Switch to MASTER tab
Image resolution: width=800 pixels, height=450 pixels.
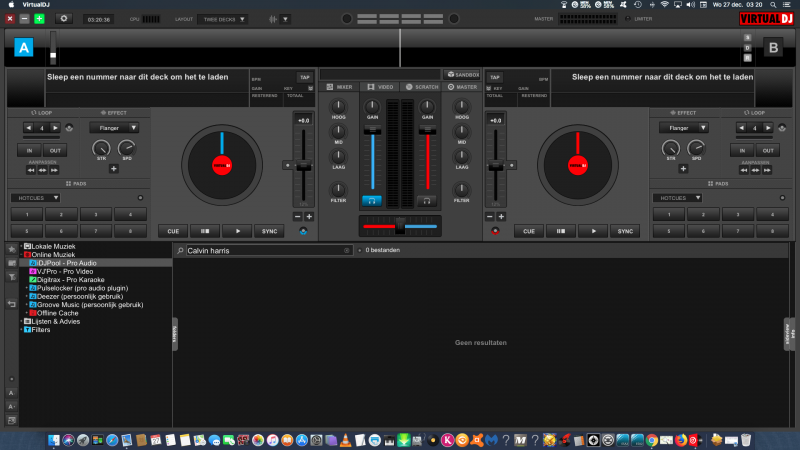click(462, 87)
